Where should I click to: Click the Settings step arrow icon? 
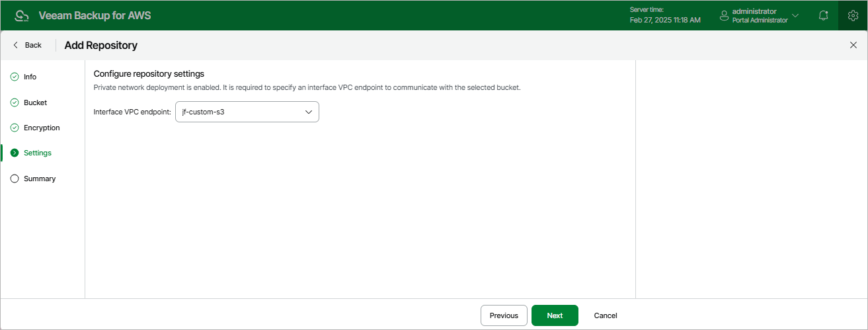(15, 153)
